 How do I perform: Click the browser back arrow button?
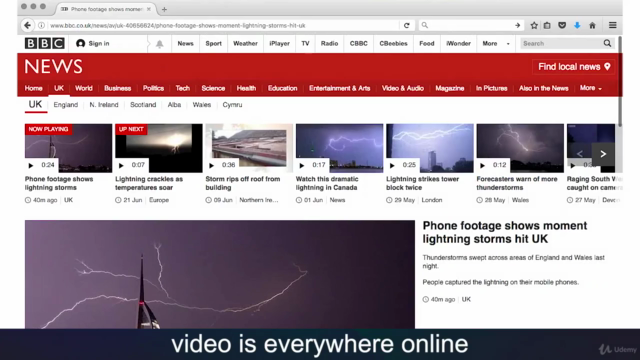pos(27,25)
